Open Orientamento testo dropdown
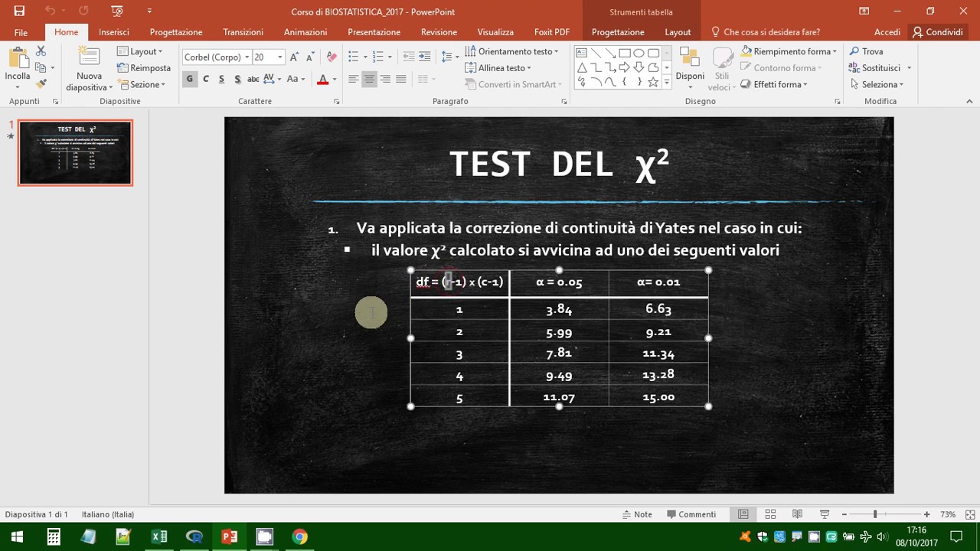Screen dimensions: 980x551 coord(512,51)
